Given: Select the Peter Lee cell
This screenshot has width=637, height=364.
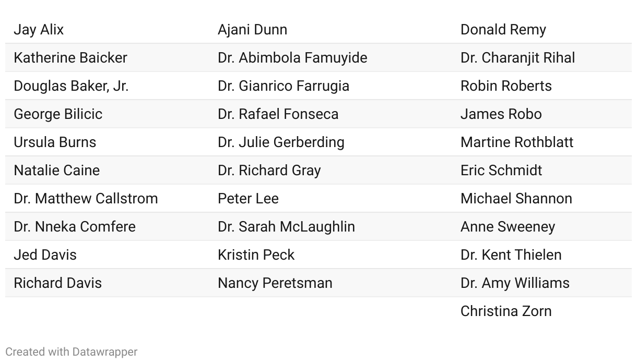Looking at the screenshot, I should [x=248, y=199].
